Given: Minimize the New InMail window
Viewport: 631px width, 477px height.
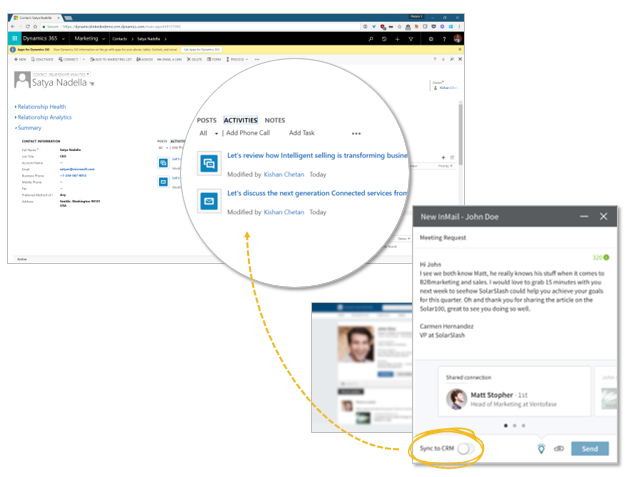Looking at the screenshot, I should click(x=584, y=217).
